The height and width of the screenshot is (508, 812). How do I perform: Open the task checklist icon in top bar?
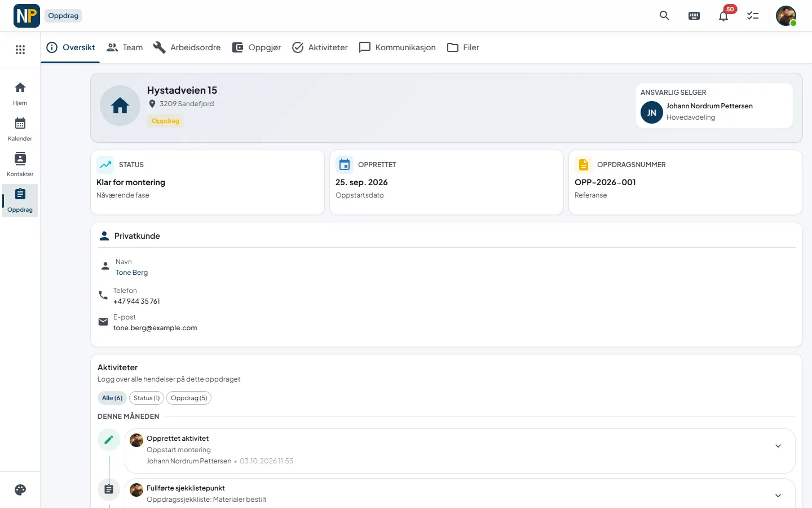[753, 16]
